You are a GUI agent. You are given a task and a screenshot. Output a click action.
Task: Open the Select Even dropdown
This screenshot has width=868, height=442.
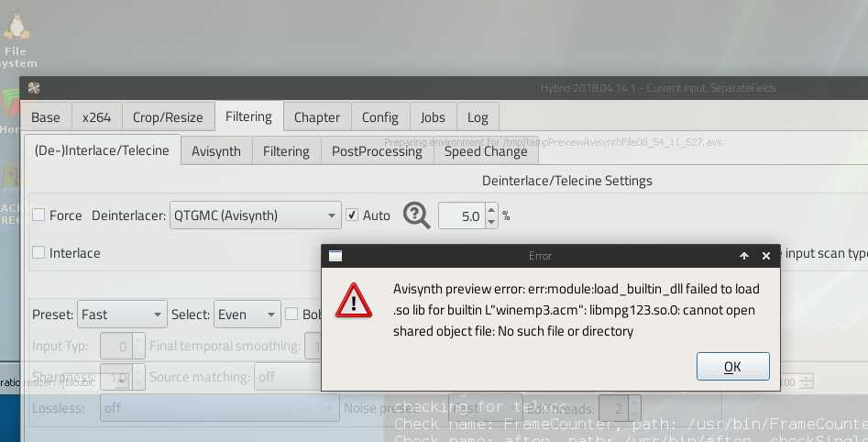(247, 315)
